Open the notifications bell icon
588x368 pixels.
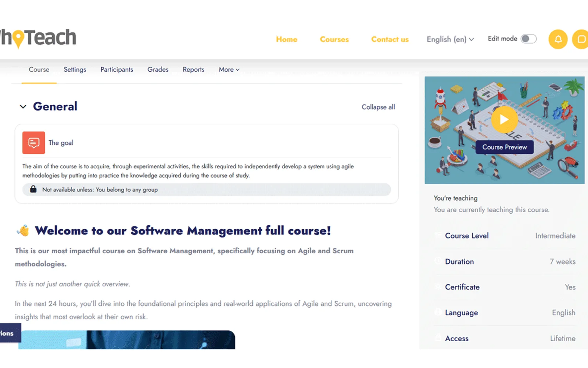[x=558, y=39]
